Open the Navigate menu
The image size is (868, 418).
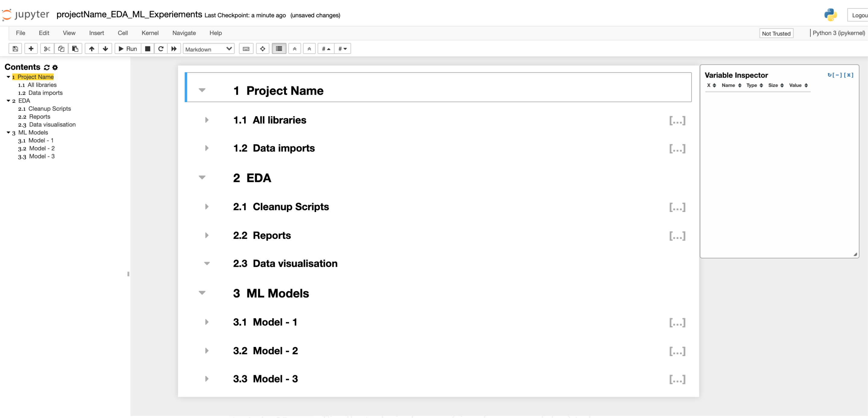pyautogui.click(x=184, y=33)
